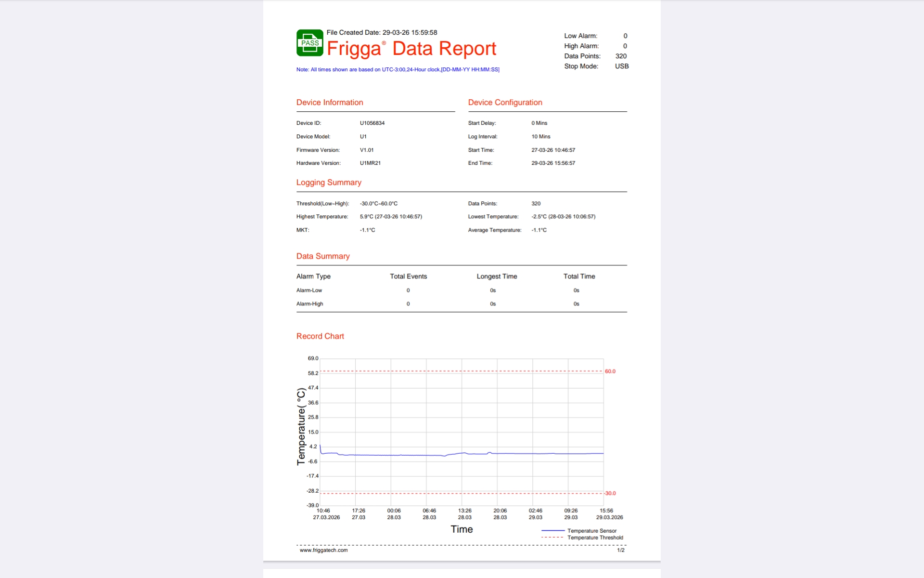This screenshot has height=578, width=924.
Task: Click the Device Information section heading
Action: click(330, 103)
